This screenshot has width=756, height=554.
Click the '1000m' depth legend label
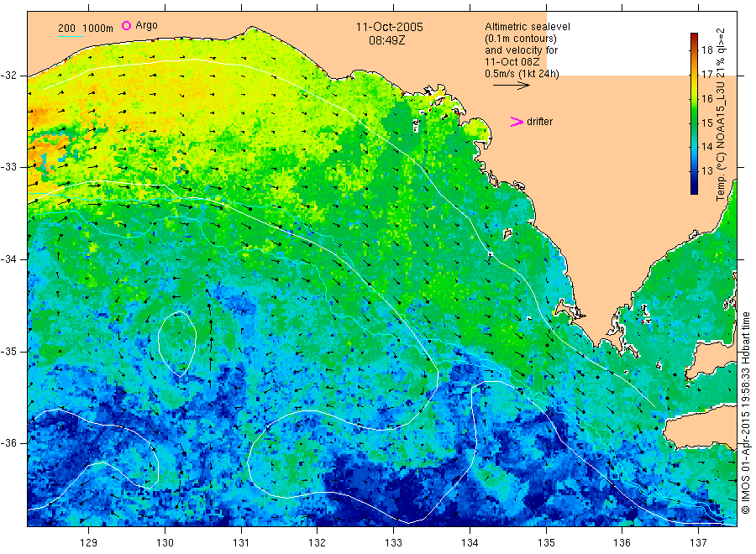coord(98,28)
